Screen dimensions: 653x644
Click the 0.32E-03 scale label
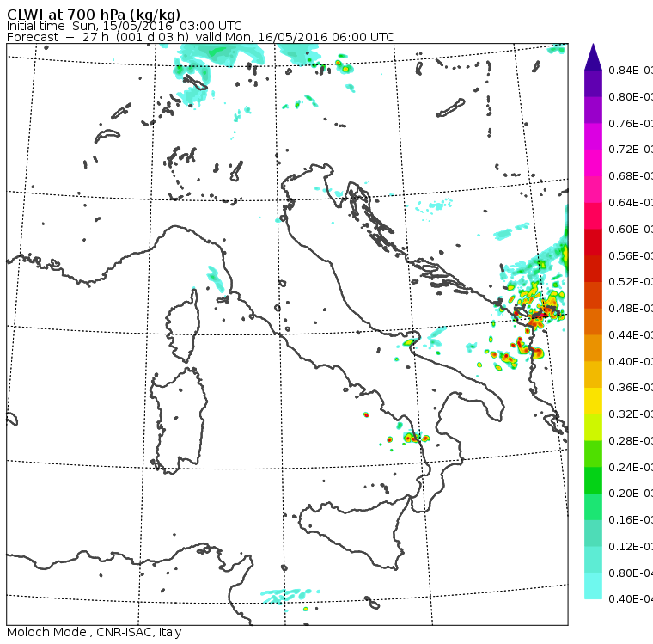click(x=631, y=414)
